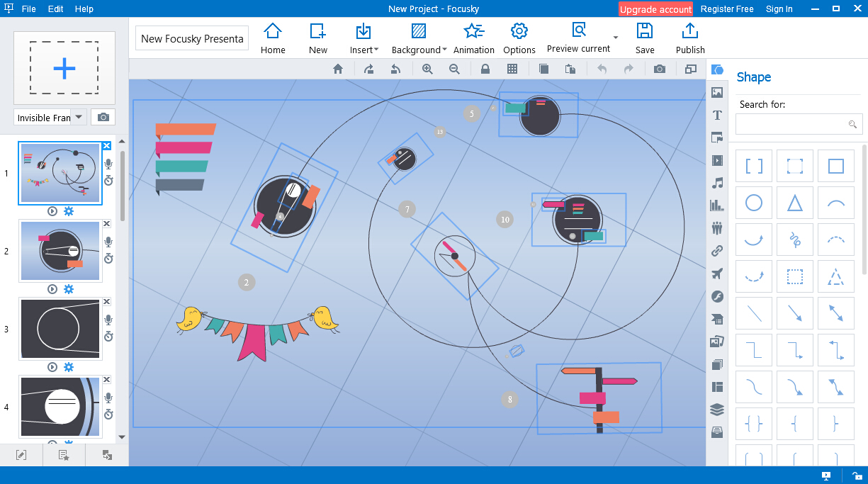Viewport: 868px width, 484px height.
Task: Create a New project from toolbar
Action: click(x=318, y=38)
